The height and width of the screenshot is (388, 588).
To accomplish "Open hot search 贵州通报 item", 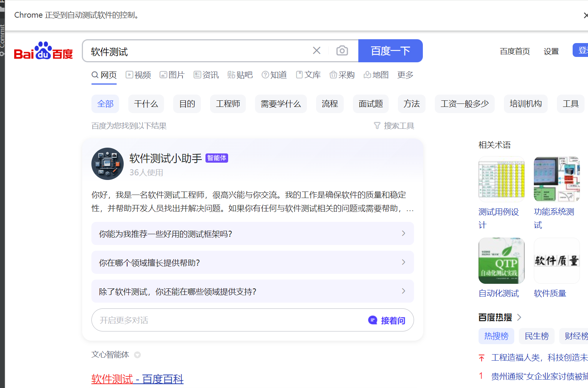I will (x=540, y=376).
